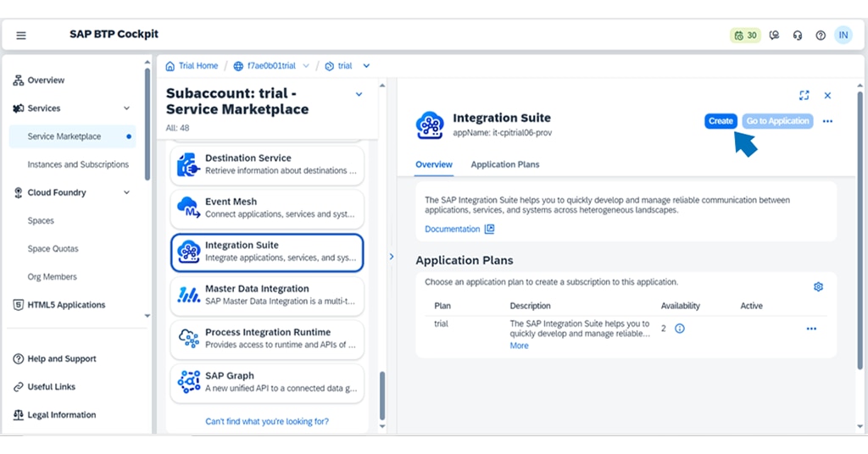Click the Overview sidebar icon

click(x=19, y=80)
